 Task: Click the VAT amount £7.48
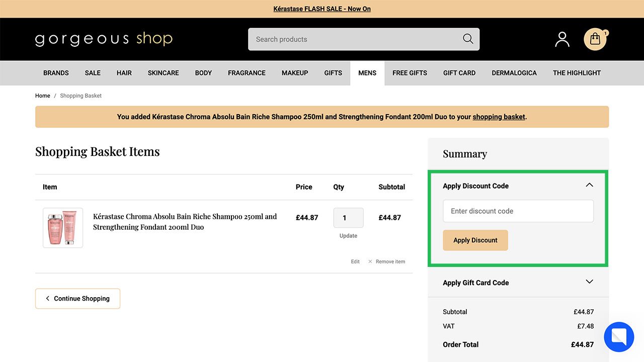tap(586, 326)
